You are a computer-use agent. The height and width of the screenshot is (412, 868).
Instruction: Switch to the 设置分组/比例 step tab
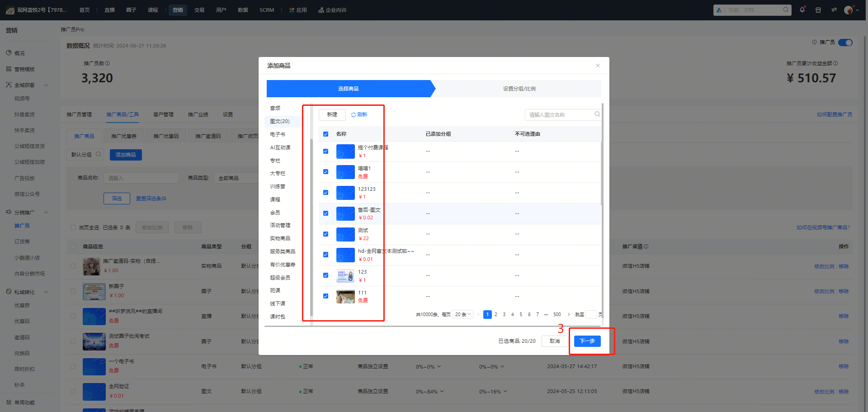coord(519,89)
